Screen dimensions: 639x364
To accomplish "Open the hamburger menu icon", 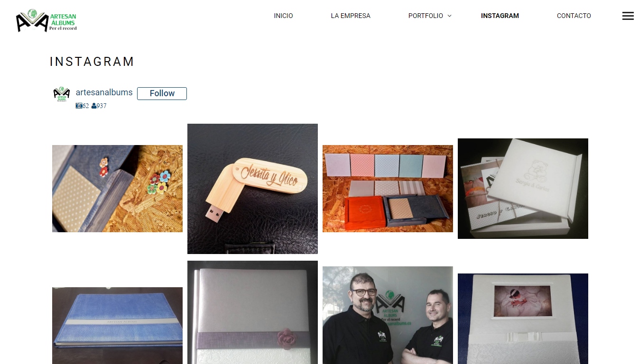I will (x=628, y=16).
